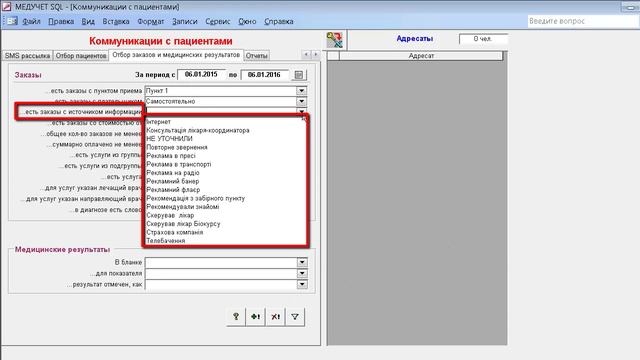640x360 pixels.
Task: Open the результат отмечен, как dropdown arrow
Action: (302, 284)
